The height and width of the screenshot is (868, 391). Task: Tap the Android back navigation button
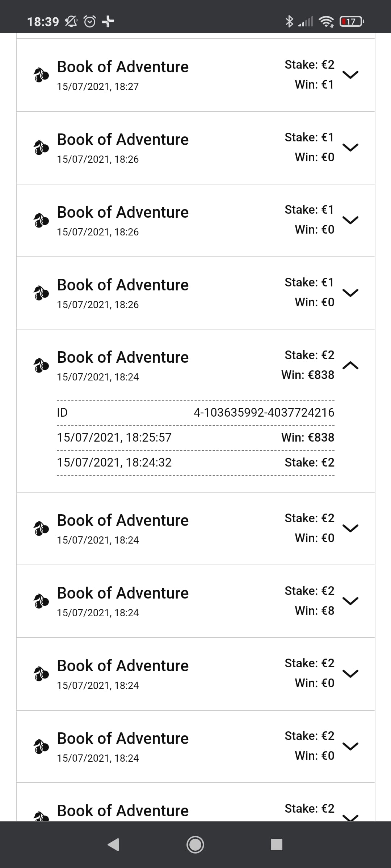tap(113, 844)
